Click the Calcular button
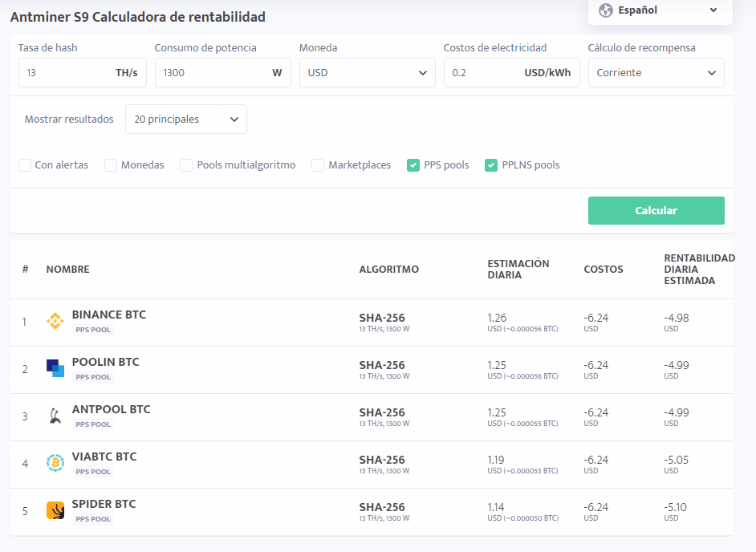Screen dimensions: 756x552 tap(656, 210)
